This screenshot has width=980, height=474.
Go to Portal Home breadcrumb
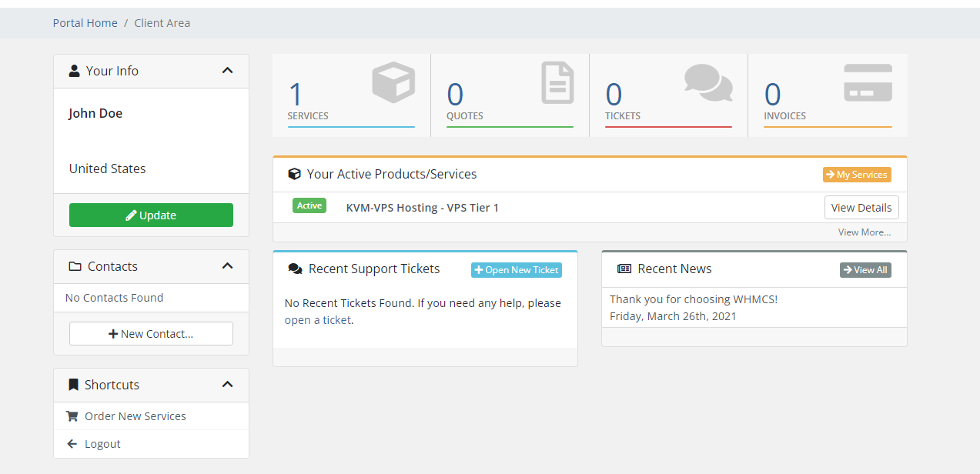click(85, 23)
